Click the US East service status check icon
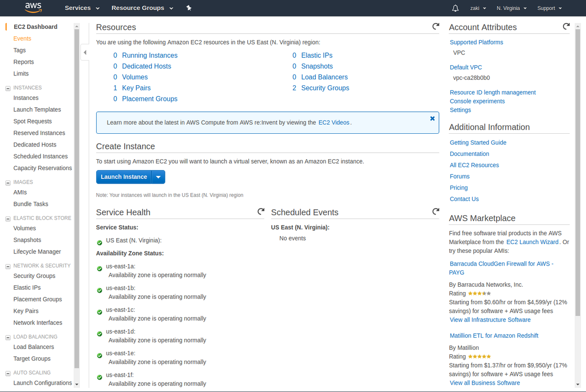 pyautogui.click(x=100, y=243)
